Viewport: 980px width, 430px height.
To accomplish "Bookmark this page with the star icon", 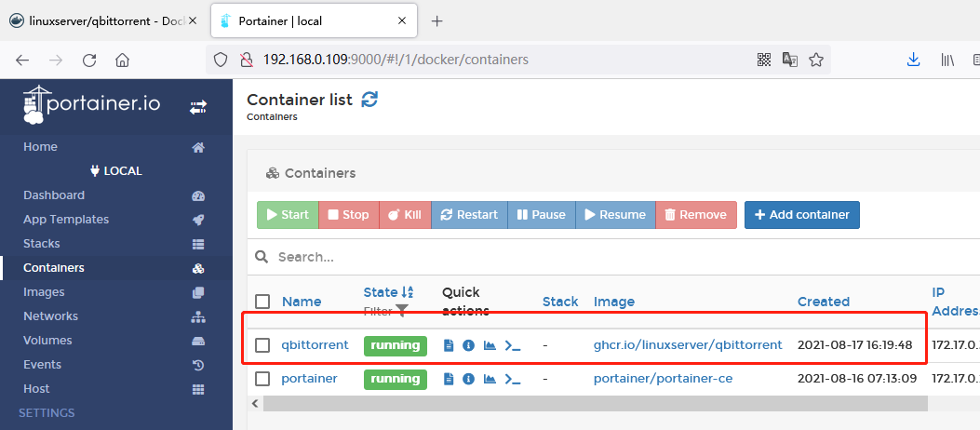I will coord(815,60).
